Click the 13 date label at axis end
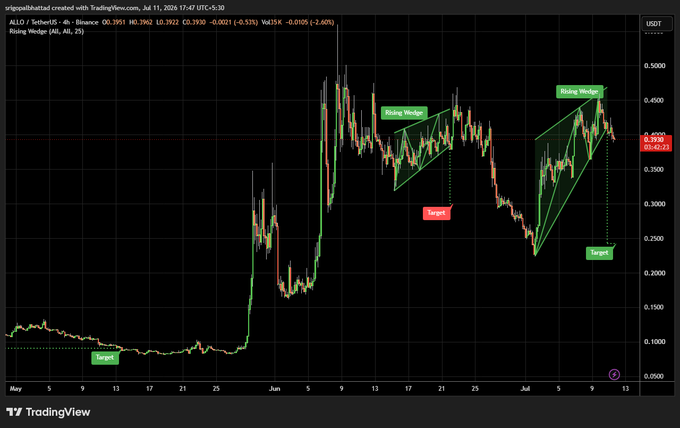680x428 pixels. coord(625,389)
